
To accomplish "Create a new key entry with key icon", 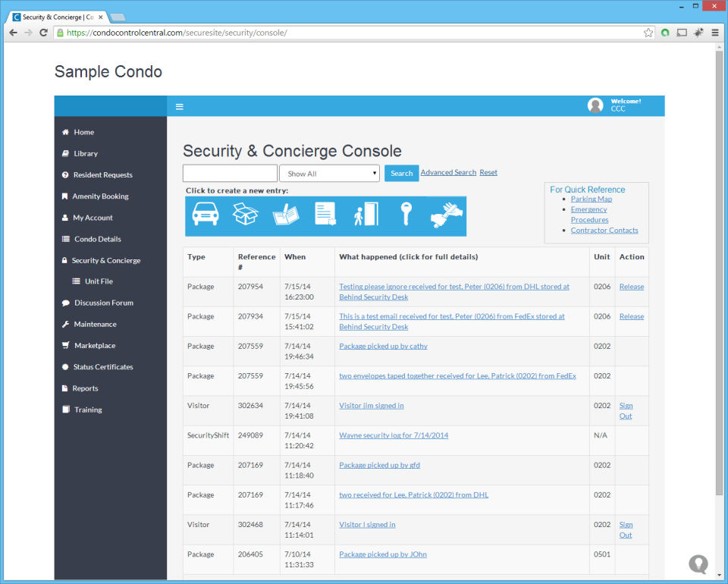I will pos(406,214).
